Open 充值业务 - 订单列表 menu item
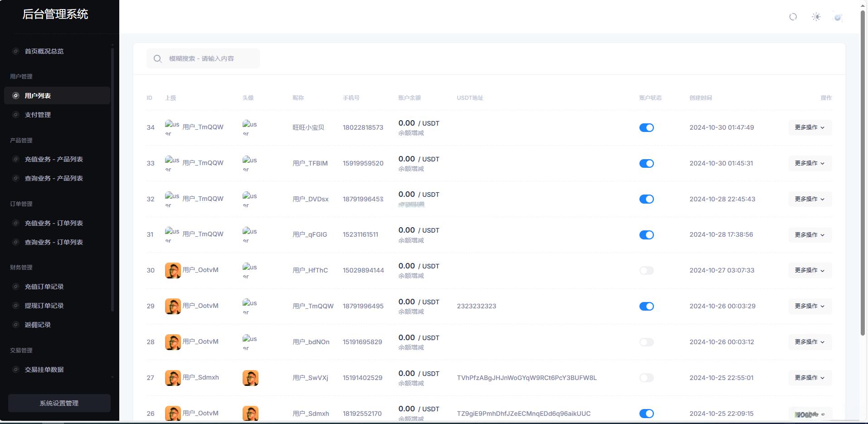This screenshot has height=424, width=868. point(54,223)
